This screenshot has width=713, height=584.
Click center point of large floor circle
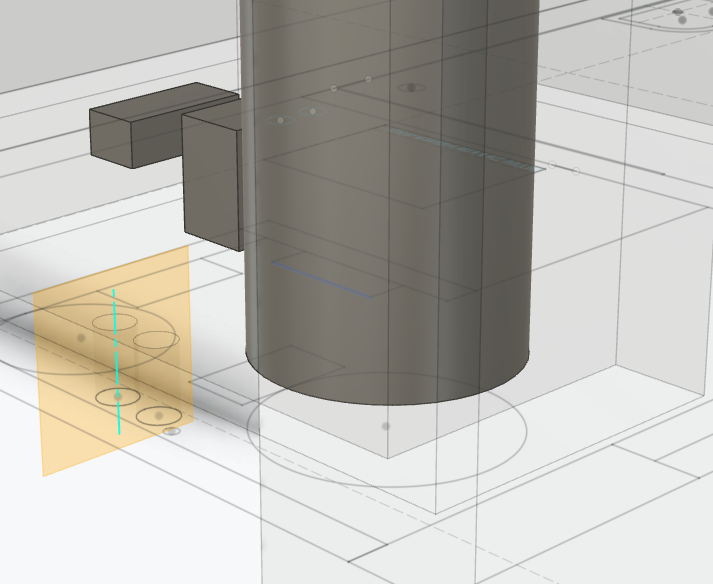point(386,426)
